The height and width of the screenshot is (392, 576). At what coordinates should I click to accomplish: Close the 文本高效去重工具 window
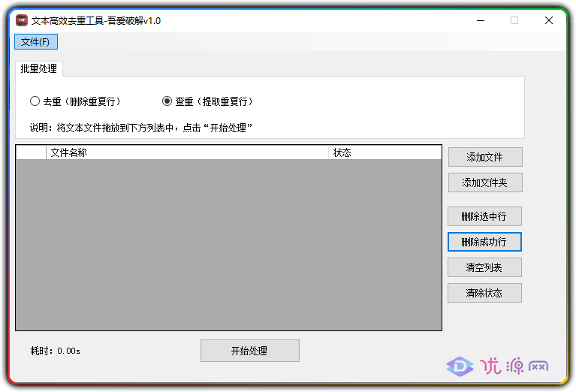[x=549, y=20]
